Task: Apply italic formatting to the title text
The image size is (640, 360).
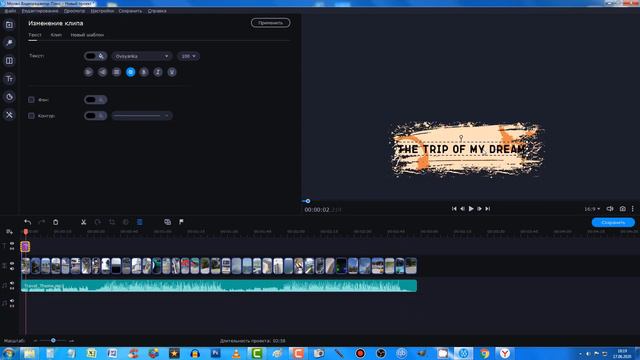Action: point(158,72)
